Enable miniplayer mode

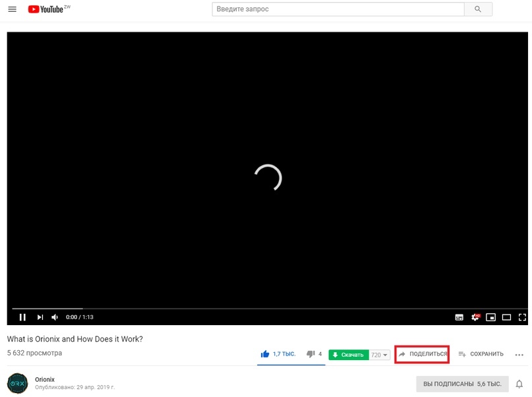pos(490,317)
